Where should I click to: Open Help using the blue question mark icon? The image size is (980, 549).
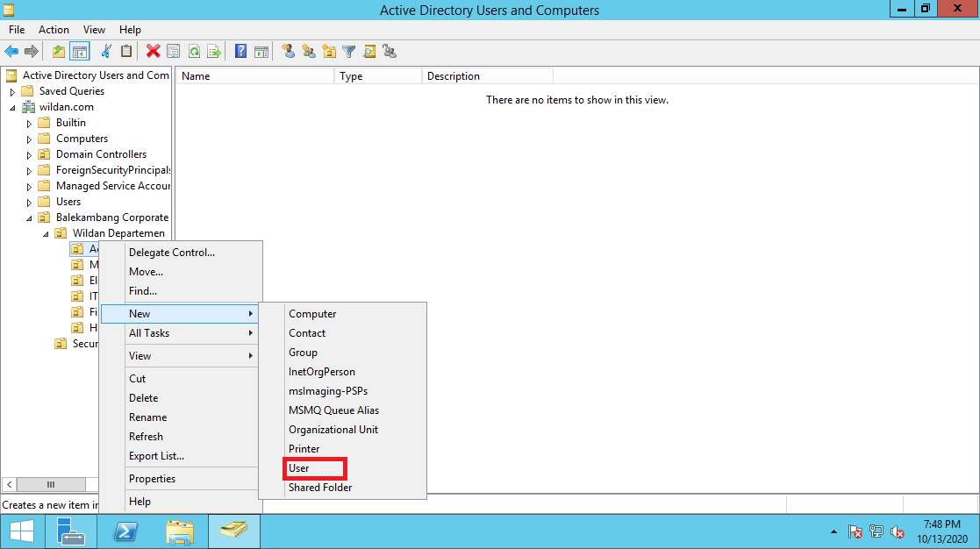240,51
